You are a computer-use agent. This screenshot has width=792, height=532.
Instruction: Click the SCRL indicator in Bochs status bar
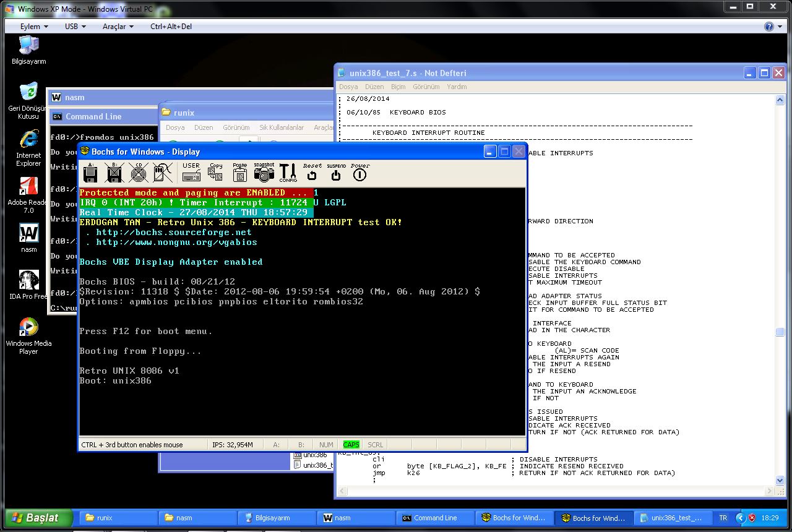[375, 445]
